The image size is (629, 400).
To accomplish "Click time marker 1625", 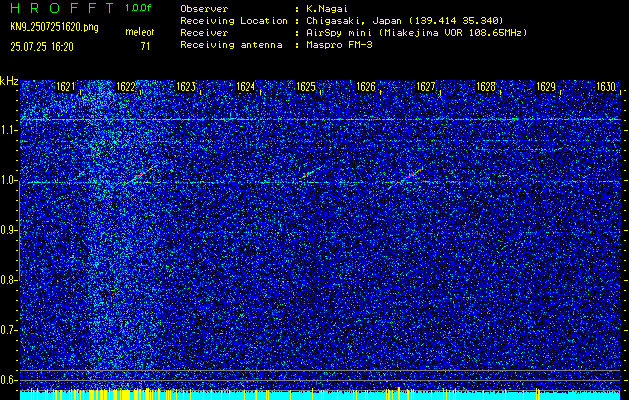I will point(306,87).
